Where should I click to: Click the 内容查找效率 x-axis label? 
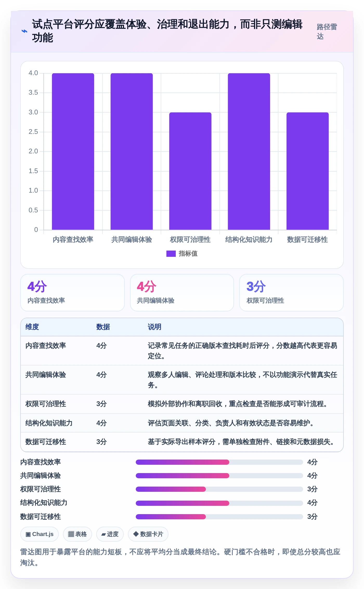[73, 240]
